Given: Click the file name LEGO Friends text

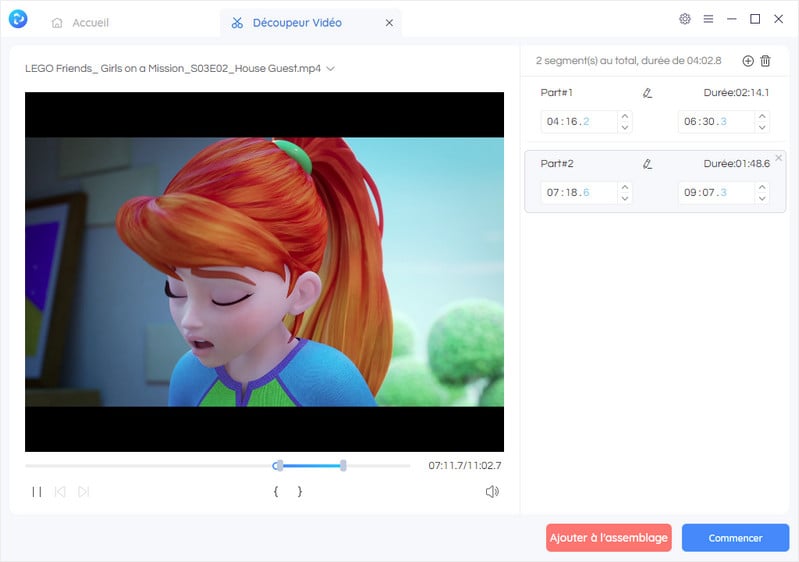Looking at the screenshot, I should 173,68.
